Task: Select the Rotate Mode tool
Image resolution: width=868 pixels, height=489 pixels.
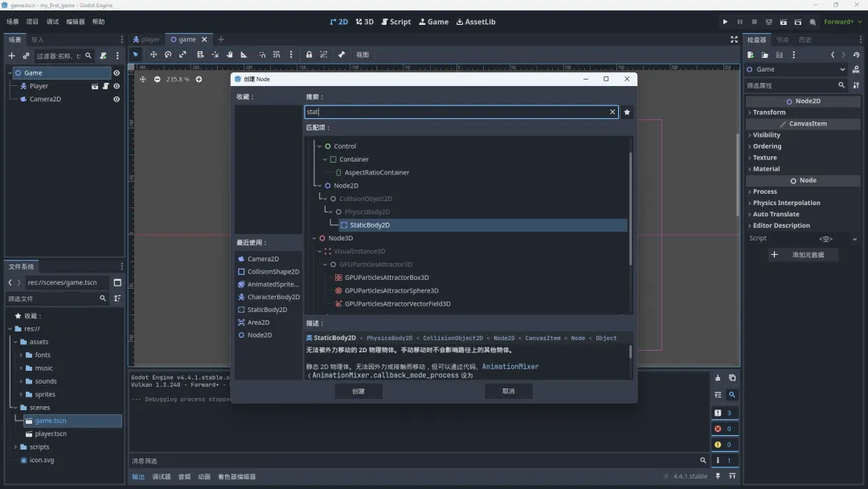Action: (x=168, y=55)
